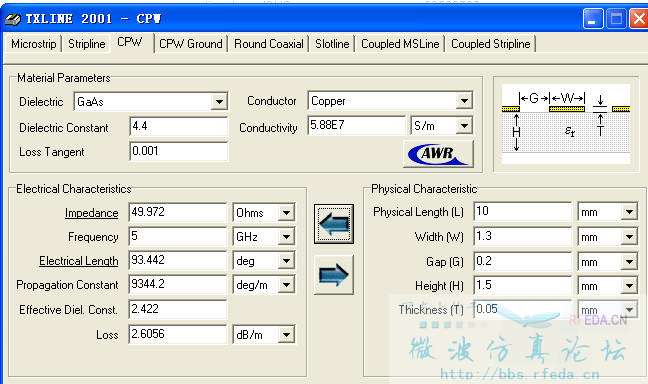This screenshot has width=648, height=384.
Task: Open the Frequency GHz unit dropdown
Action: (286, 237)
